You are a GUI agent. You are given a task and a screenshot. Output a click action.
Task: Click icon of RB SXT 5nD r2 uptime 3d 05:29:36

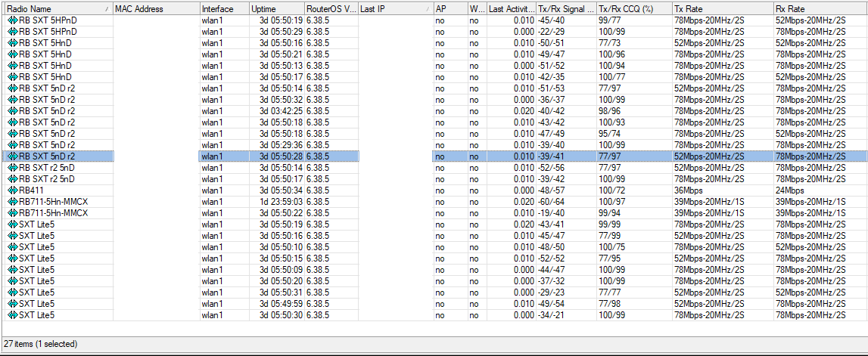(x=14, y=145)
